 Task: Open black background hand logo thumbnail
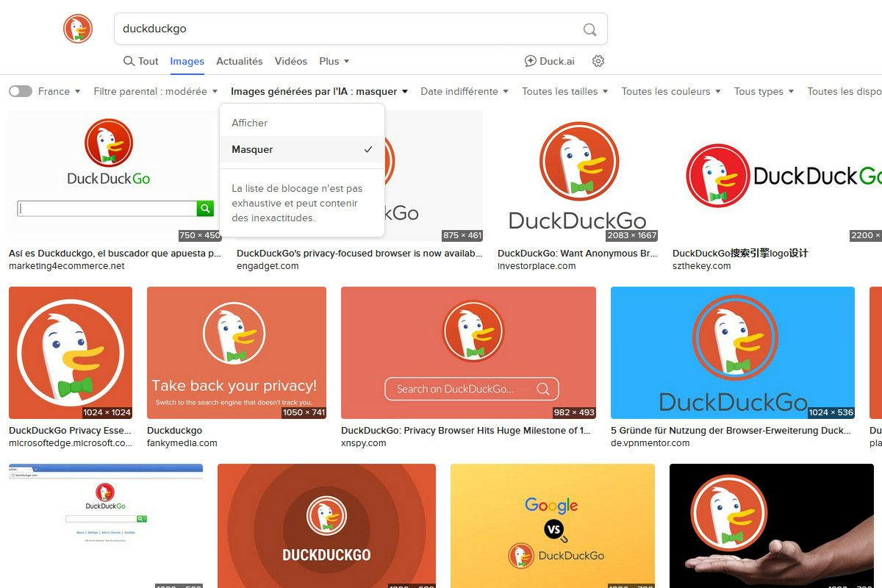pos(772,526)
